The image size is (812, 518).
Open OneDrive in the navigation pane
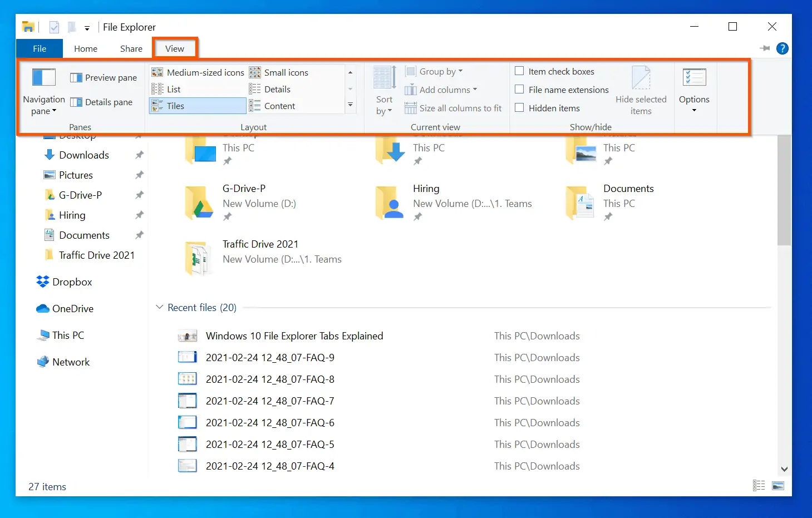(72, 308)
